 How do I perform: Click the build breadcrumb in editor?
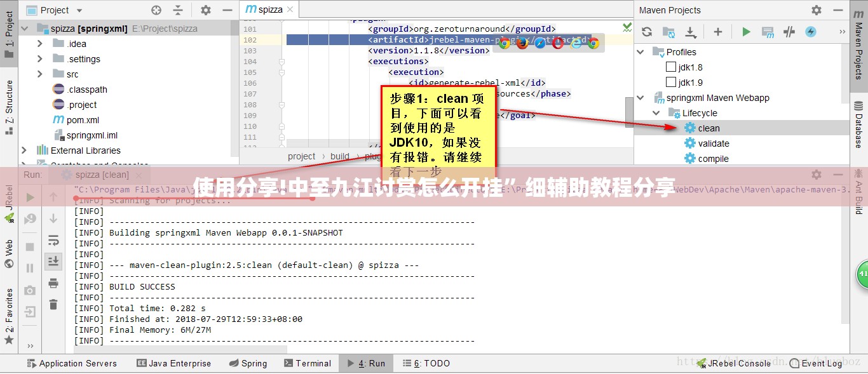click(340, 156)
